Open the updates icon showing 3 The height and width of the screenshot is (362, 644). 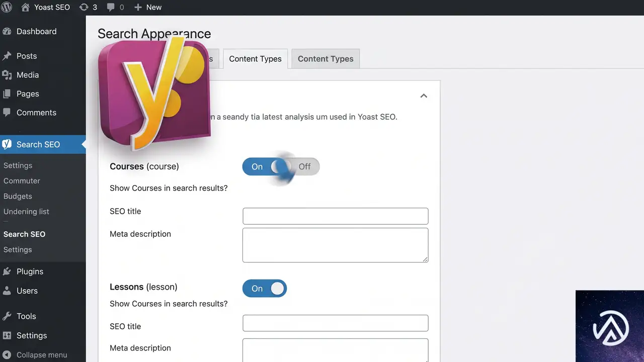(x=84, y=8)
